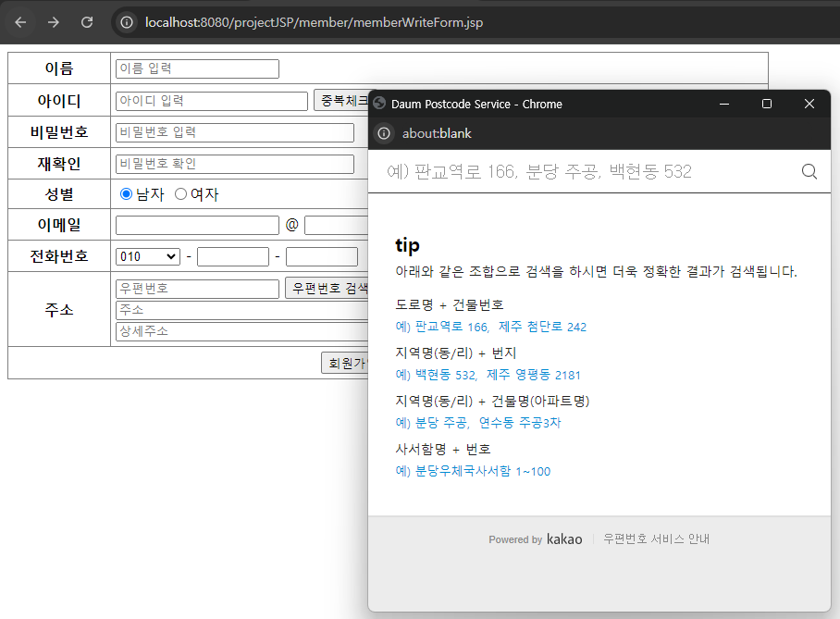The width and height of the screenshot is (840, 619).
Task: View site info icon beside localhost URL
Action: point(127,22)
